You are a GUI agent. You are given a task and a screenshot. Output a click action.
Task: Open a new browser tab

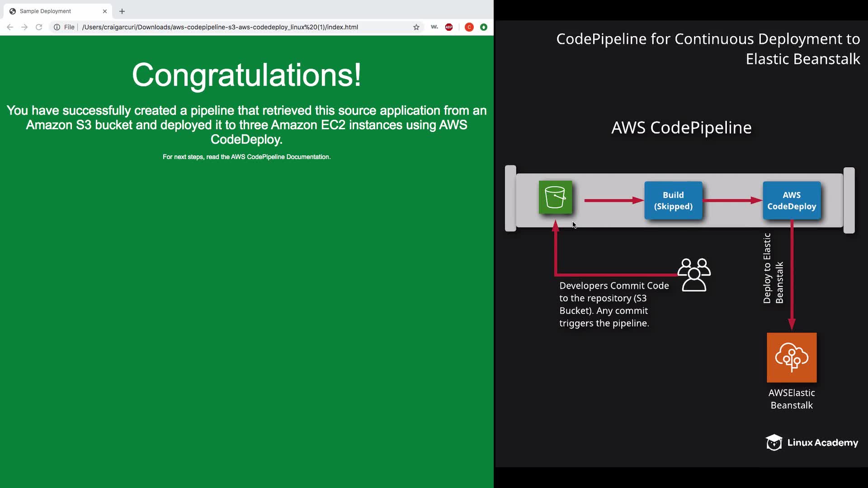click(122, 11)
